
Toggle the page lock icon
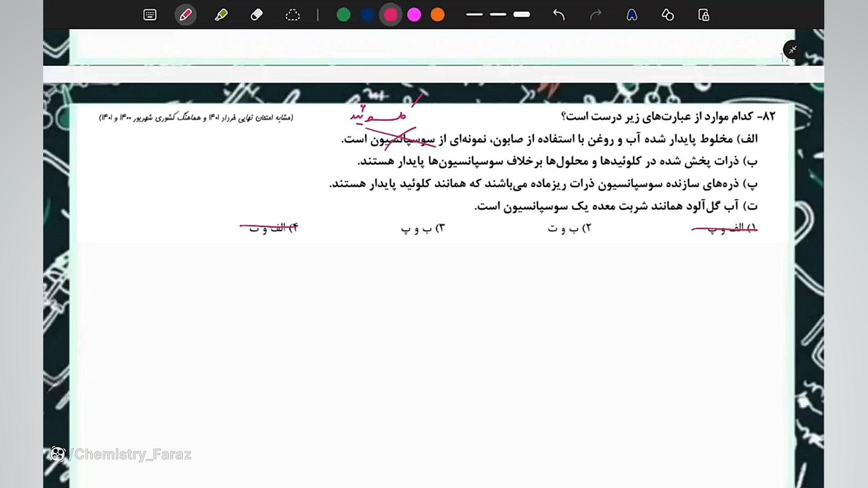704,15
